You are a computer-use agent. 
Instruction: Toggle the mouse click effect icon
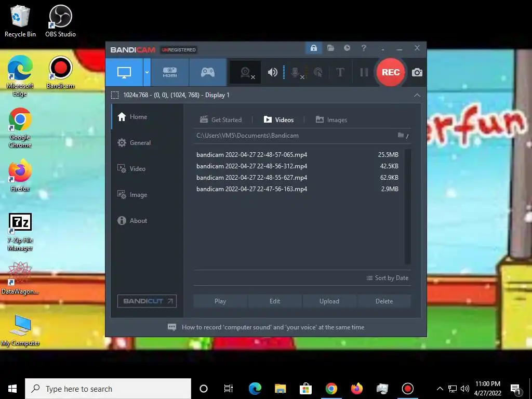pos(318,72)
